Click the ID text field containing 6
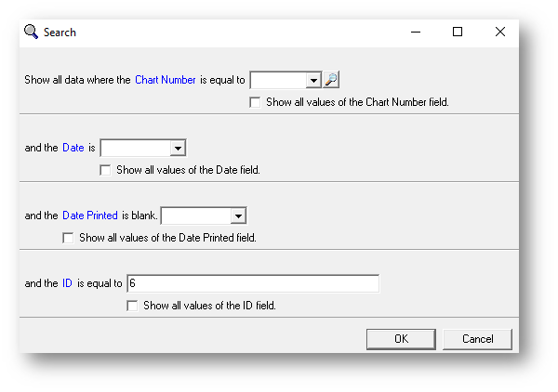 pyautogui.click(x=252, y=283)
